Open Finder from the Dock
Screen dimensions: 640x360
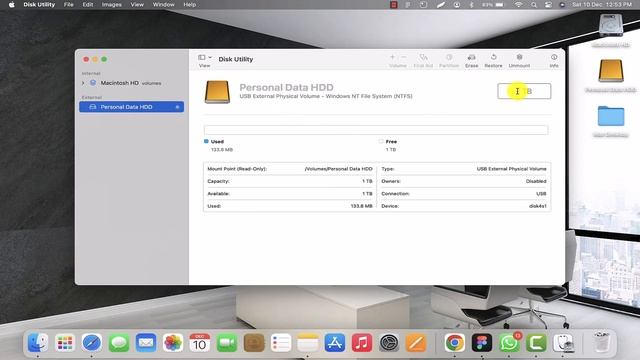tap(38, 342)
